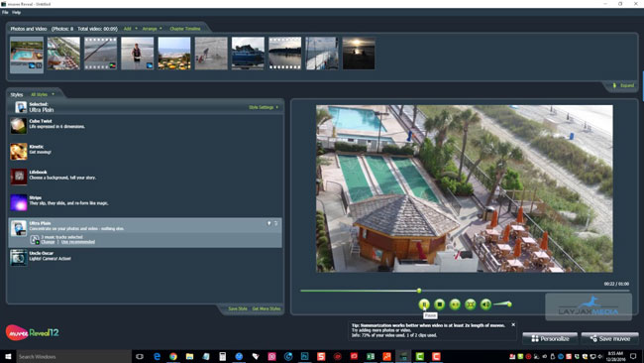The width and height of the screenshot is (644, 363).
Task: Click the Search Windows box
Action: 74,356
